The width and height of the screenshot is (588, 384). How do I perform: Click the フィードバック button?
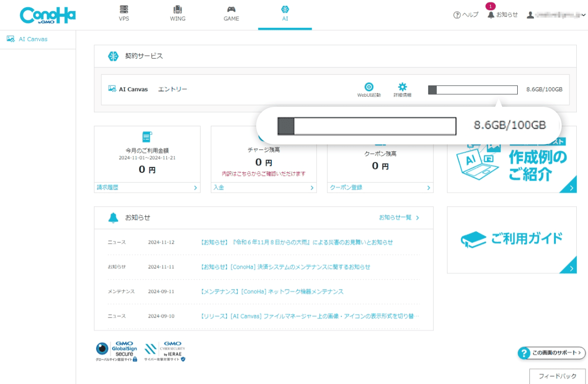tap(557, 376)
